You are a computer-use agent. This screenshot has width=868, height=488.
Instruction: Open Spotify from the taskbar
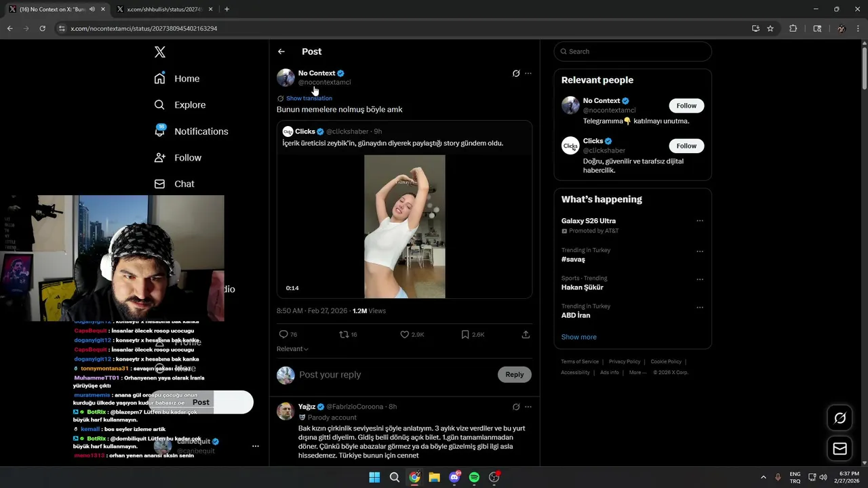tap(474, 477)
